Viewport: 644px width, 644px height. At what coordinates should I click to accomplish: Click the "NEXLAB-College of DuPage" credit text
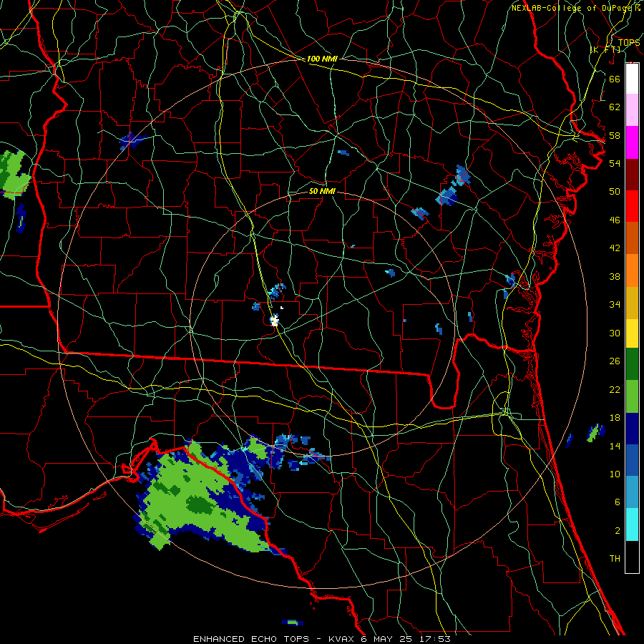pyautogui.click(x=572, y=8)
